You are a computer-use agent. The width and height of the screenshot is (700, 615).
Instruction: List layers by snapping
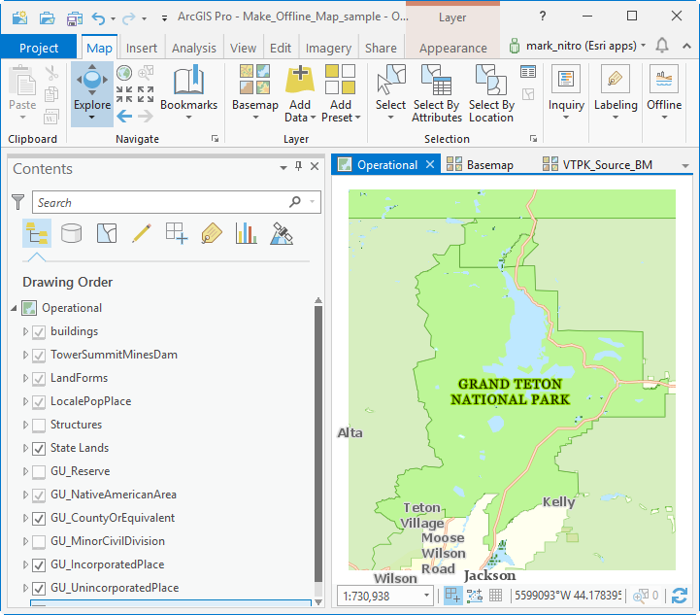[177, 233]
